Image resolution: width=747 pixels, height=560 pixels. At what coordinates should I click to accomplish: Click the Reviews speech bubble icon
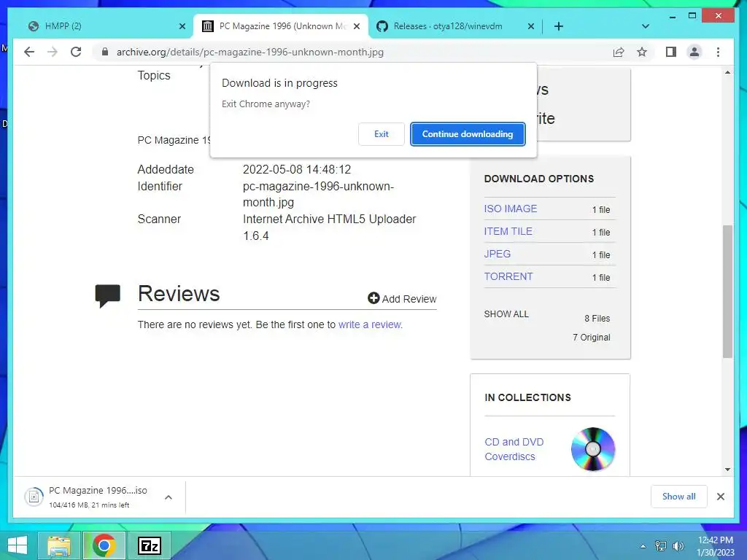[x=108, y=296]
